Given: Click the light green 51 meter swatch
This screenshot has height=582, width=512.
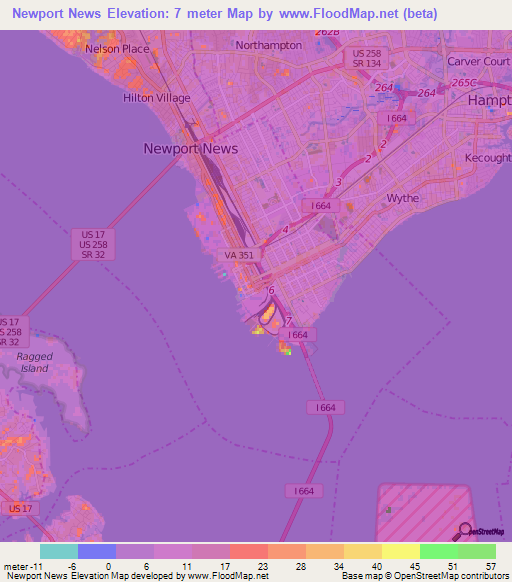Looking at the screenshot, I should click(477, 551).
